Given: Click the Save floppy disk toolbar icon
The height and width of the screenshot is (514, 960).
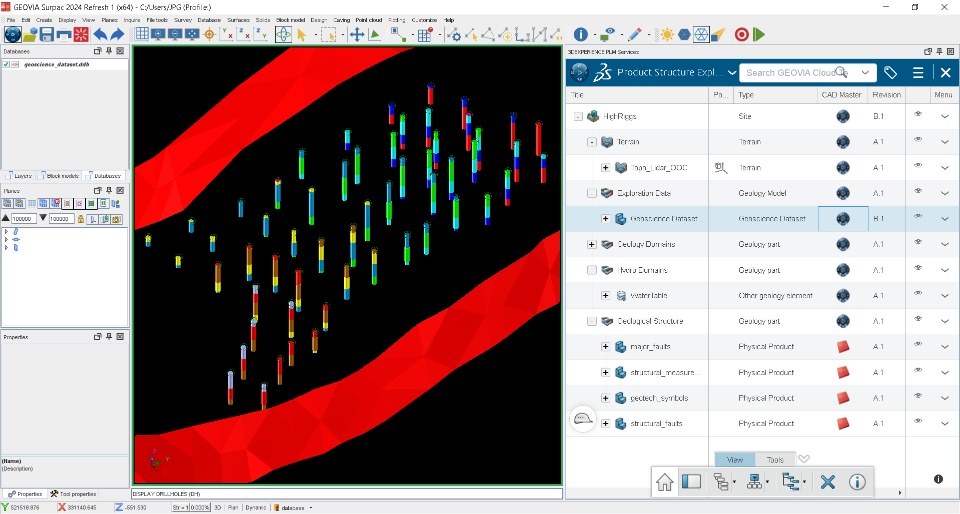Looking at the screenshot, I should click(x=47, y=34).
